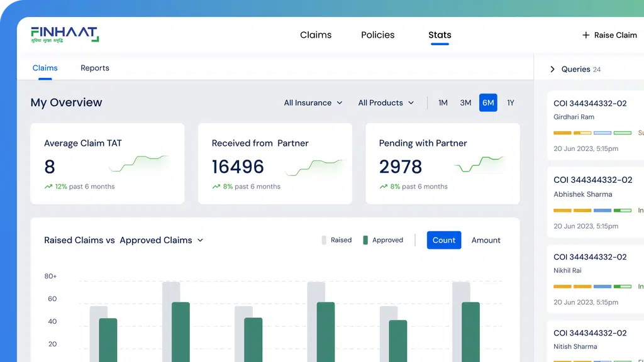Screen dimensions: 644x362
Task: Open the Policies navigation item
Action: click(x=377, y=35)
